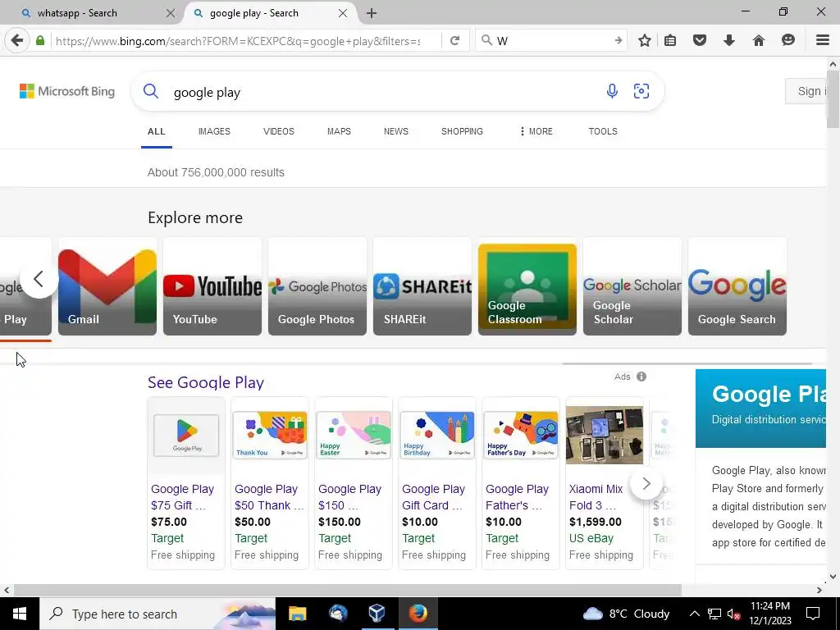
Task: Open the smiley feedback icon in toolbar
Action: [x=788, y=40]
